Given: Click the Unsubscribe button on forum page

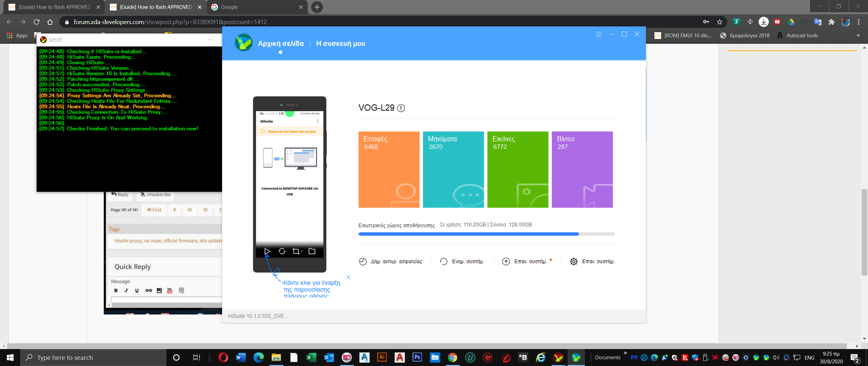Looking at the screenshot, I should click(x=155, y=195).
